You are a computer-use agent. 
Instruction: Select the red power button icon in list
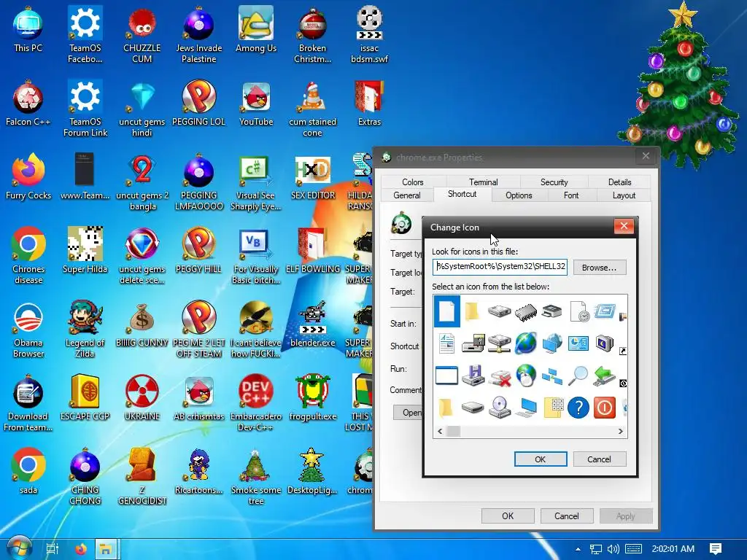pyautogui.click(x=605, y=408)
